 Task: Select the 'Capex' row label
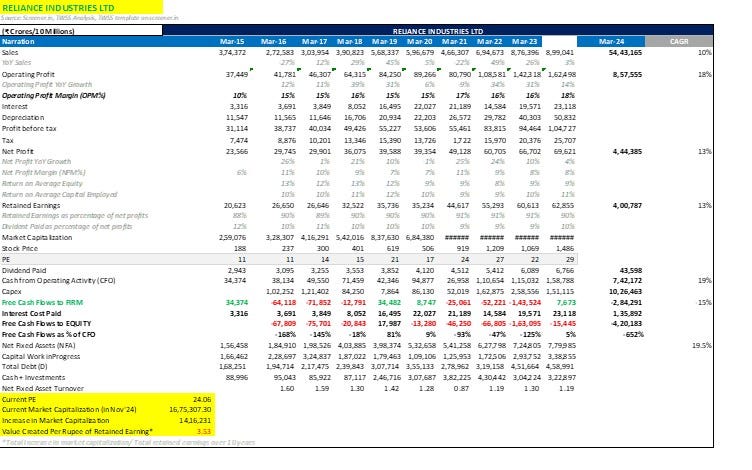tap(12, 292)
